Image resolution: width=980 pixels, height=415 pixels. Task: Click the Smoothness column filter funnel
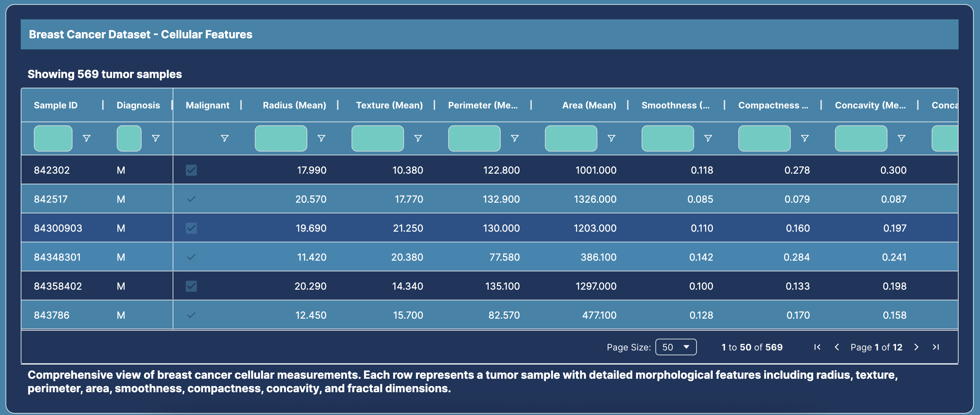click(x=708, y=138)
